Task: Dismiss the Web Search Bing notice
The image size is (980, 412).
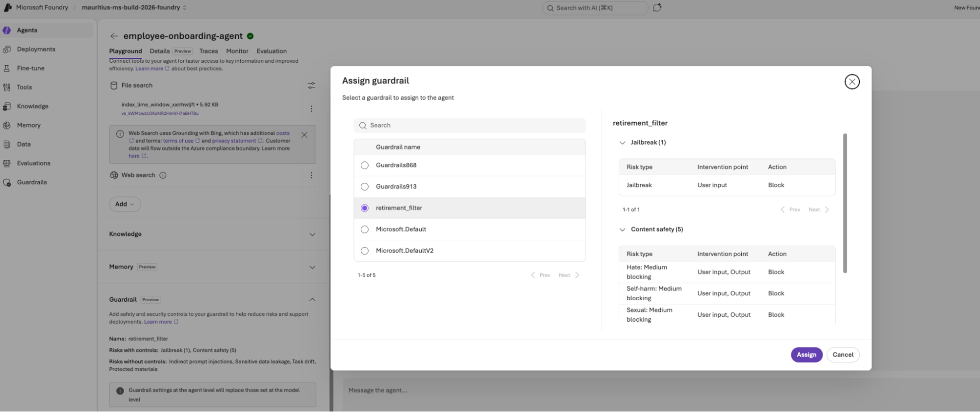Action: tap(304, 135)
